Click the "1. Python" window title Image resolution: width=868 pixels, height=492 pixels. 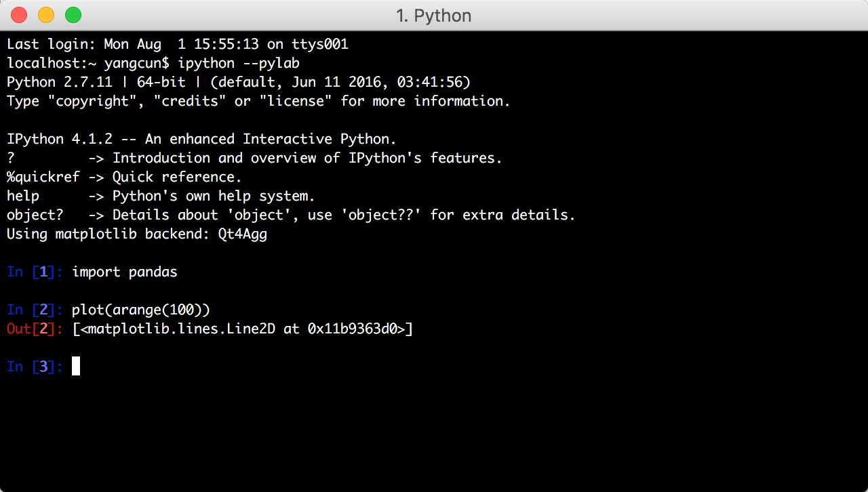click(x=433, y=15)
